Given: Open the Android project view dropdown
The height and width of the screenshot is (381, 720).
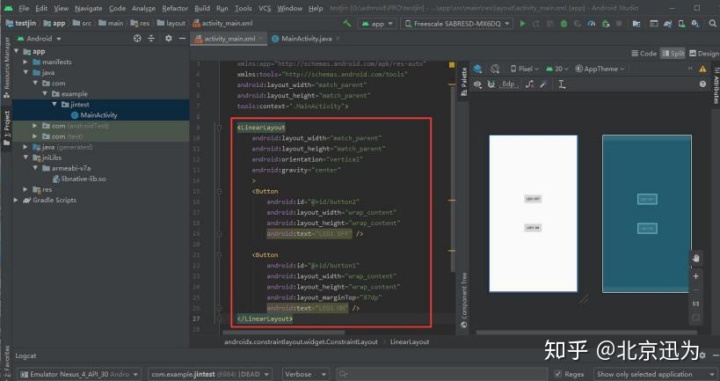Looking at the screenshot, I should coord(39,39).
